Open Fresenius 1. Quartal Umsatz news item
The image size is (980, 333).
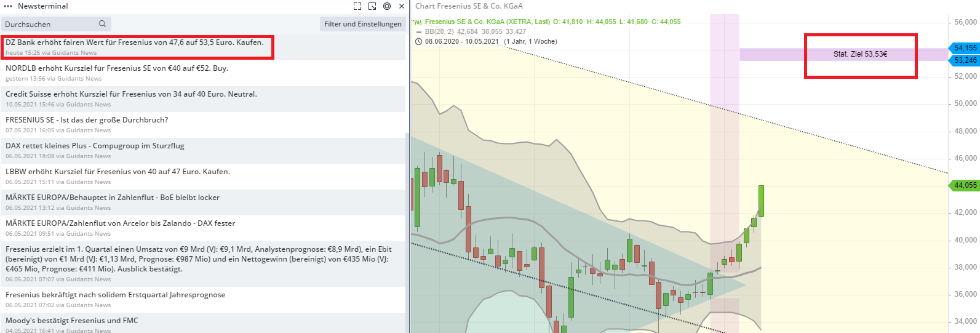203,264
